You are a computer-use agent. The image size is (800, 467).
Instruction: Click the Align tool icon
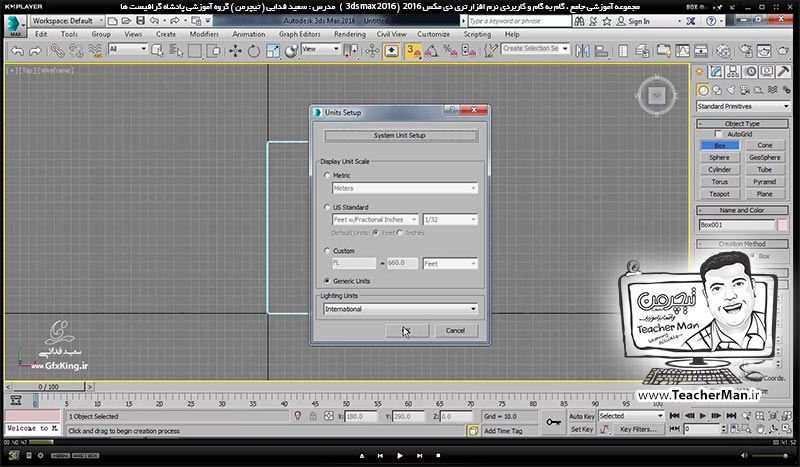602,51
